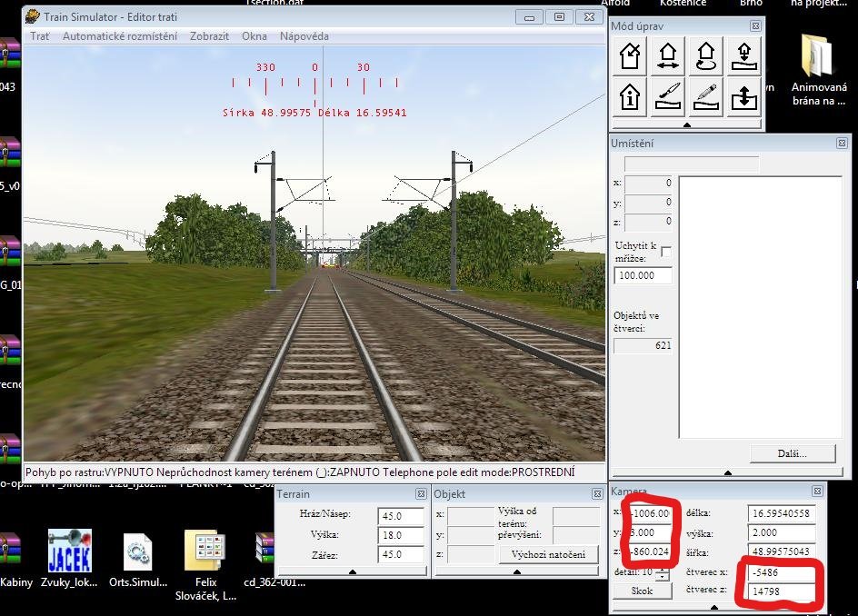Click the Umístění z field
Screen dimensions: 858x616
(x=648, y=221)
